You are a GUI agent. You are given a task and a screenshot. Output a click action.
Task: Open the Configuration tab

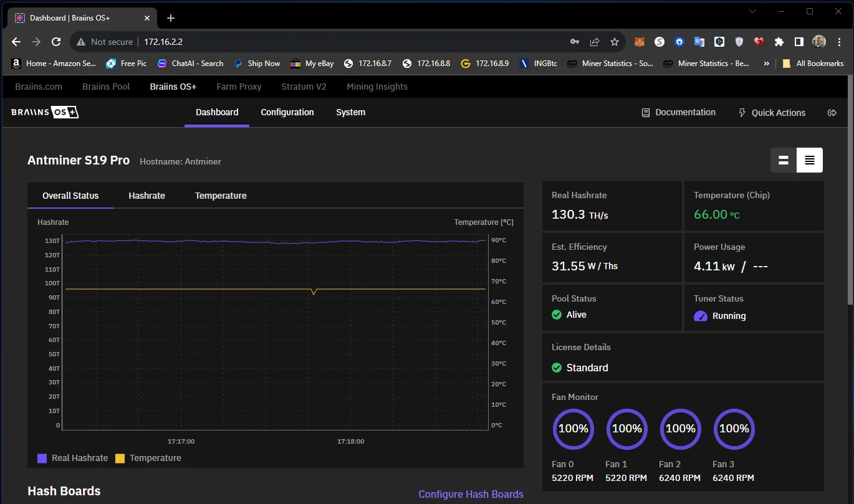(287, 112)
